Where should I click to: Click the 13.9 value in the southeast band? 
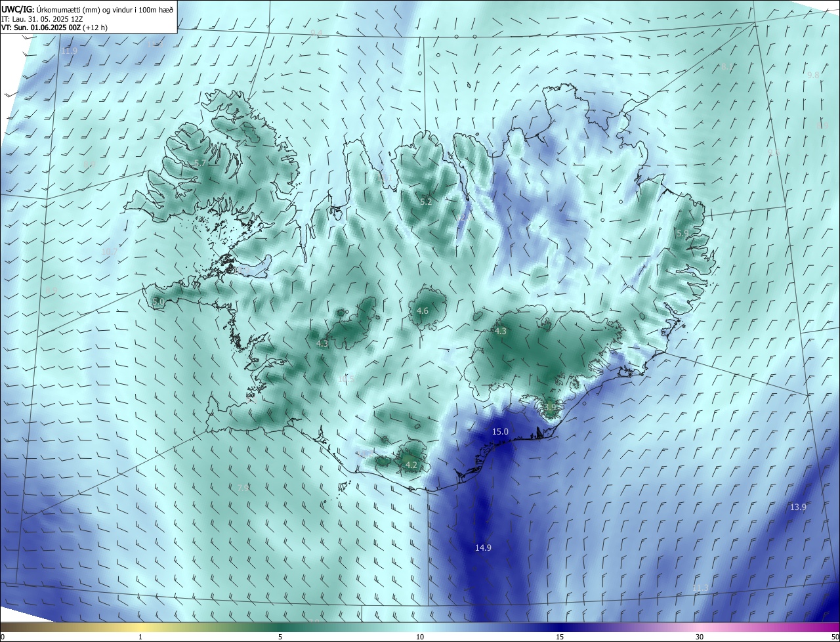pyautogui.click(x=798, y=507)
